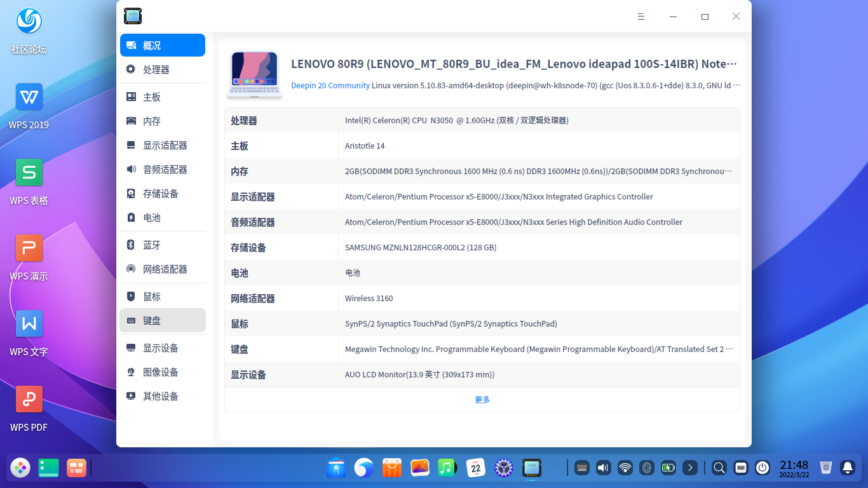Image resolution: width=868 pixels, height=488 pixels.
Task: Show 内存 details from the sidebar
Action: point(163,121)
